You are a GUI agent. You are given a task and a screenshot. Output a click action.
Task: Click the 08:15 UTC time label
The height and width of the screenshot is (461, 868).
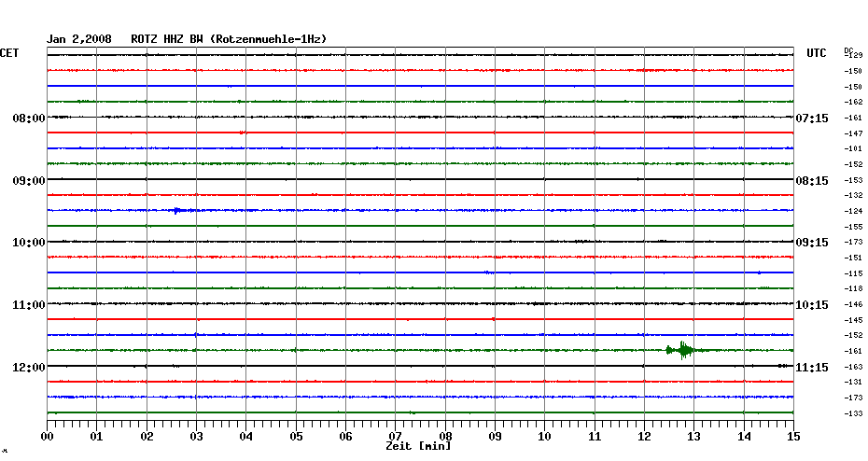[812, 180]
